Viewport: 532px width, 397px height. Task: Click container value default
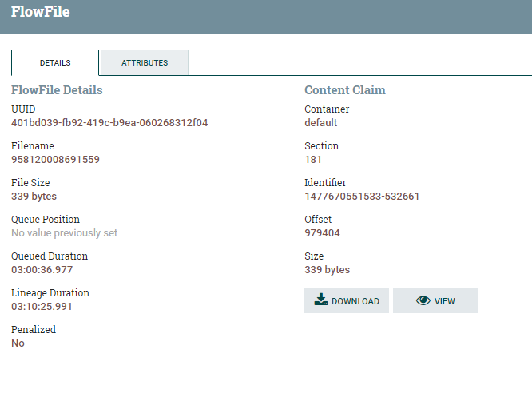pos(320,122)
